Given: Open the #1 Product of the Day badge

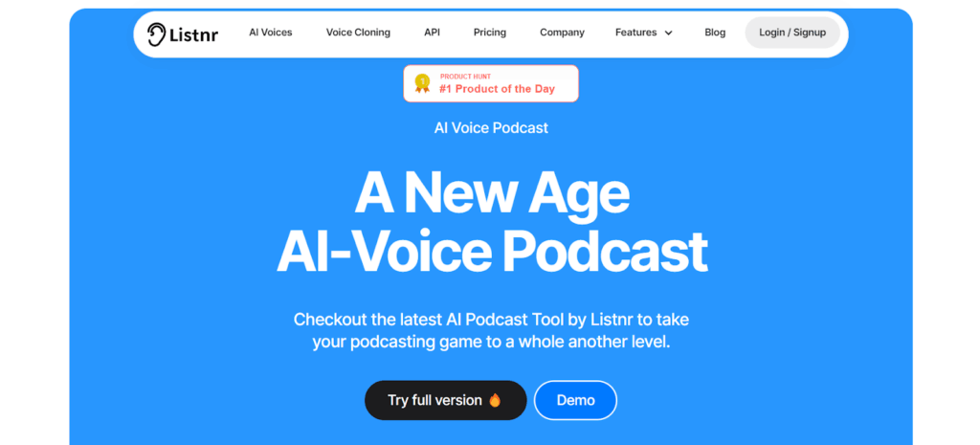Looking at the screenshot, I should coord(491,83).
